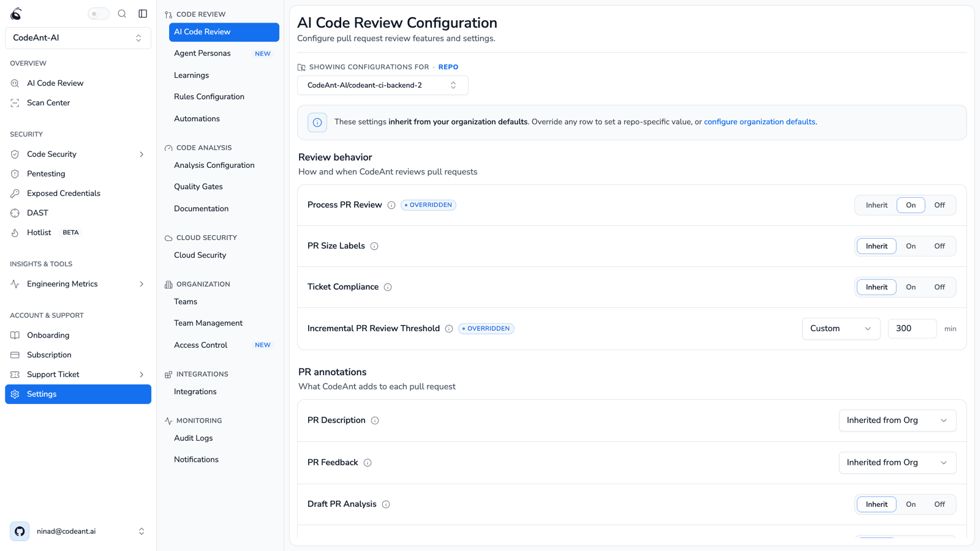Go to Cloud Security settings

pyautogui.click(x=224, y=255)
